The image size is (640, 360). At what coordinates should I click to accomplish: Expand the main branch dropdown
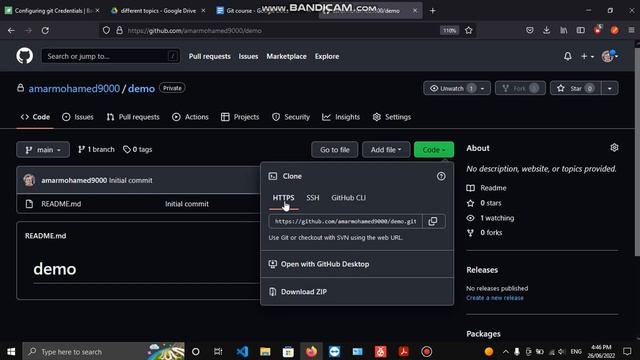pos(43,150)
